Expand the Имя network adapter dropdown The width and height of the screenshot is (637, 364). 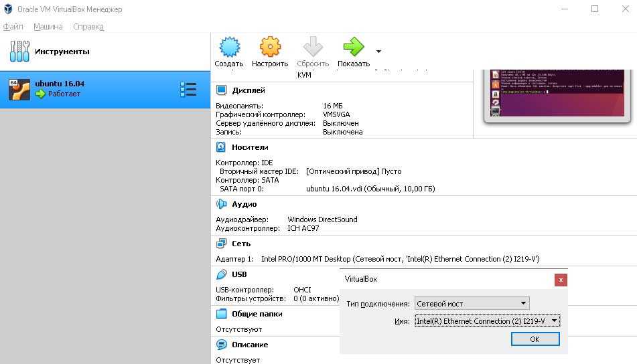pyautogui.click(x=487, y=321)
